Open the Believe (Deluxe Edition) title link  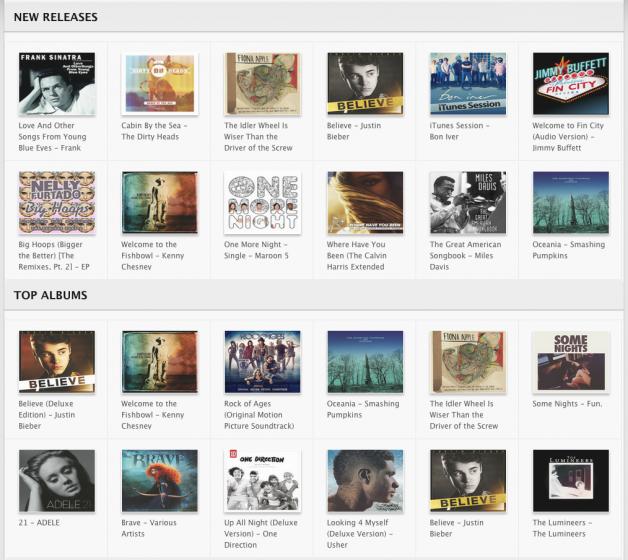(x=47, y=415)
